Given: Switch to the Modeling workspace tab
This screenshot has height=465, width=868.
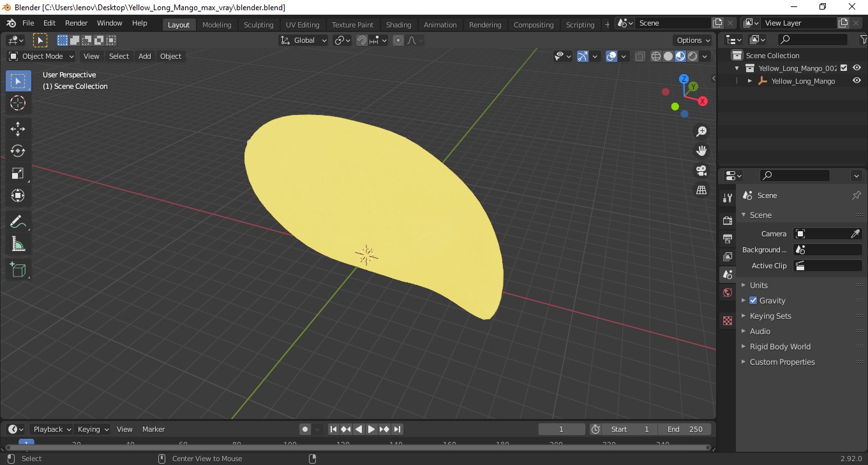Looking at the screenshot, I should 216,25.
